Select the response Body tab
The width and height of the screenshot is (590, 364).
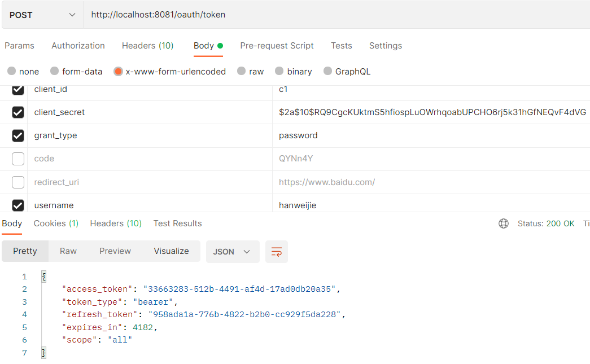[12, 223]
